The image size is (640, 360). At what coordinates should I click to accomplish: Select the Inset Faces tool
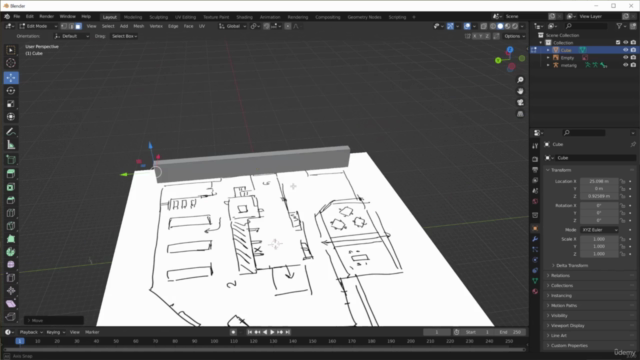point(11,187)
